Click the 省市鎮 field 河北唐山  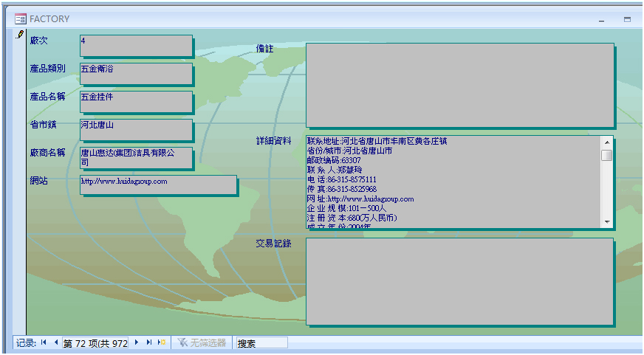(x=136, y=129)
